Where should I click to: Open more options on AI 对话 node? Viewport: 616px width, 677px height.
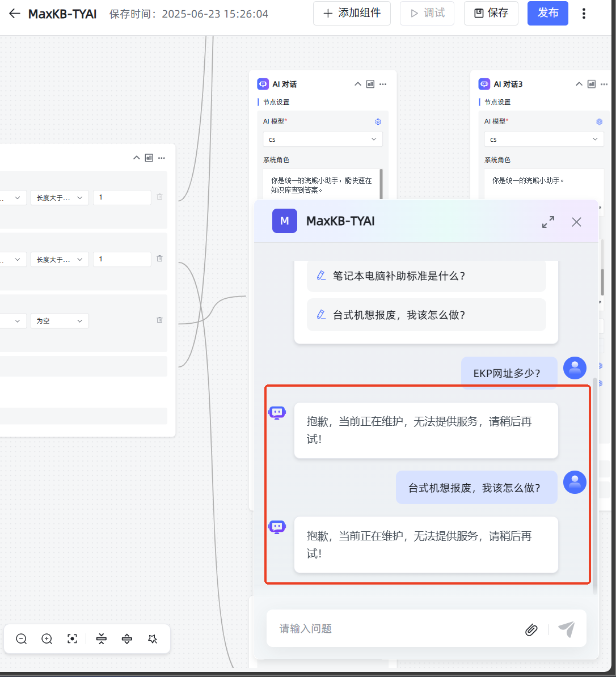(x=383, y=84)
